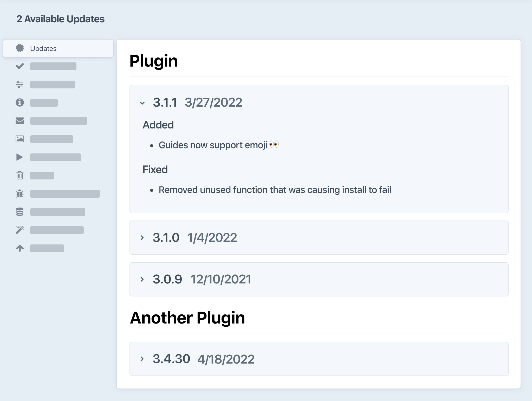This screenshot has height=401, width=532.
Task: Click the database icon in the sidebar
Action: (x=20, y=212)
